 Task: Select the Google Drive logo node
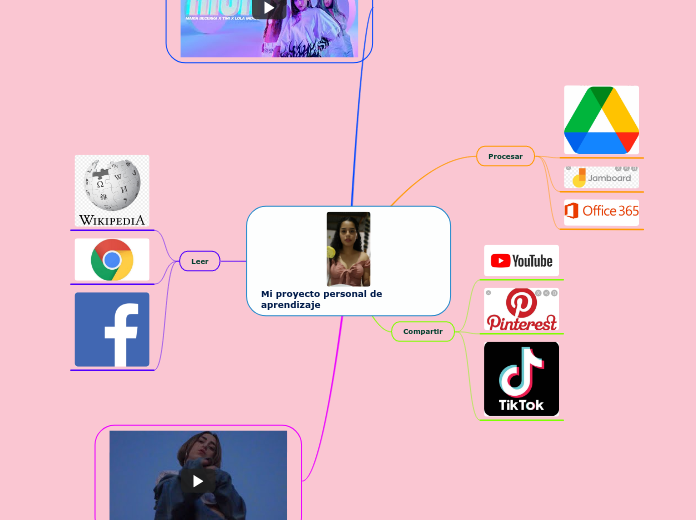[x=601, y=120]
